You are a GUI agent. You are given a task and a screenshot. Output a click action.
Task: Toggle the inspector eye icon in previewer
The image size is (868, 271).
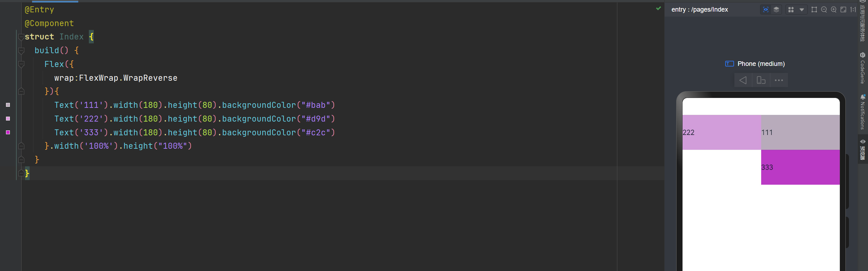click(766, 10)
